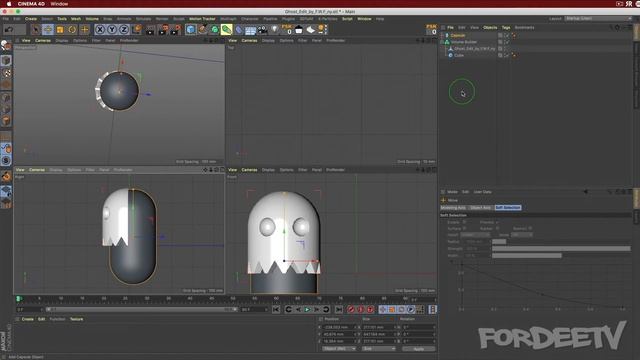Toggle X axis lock
This screenshot has height=360, width=640.
click(x=100, y=29)
